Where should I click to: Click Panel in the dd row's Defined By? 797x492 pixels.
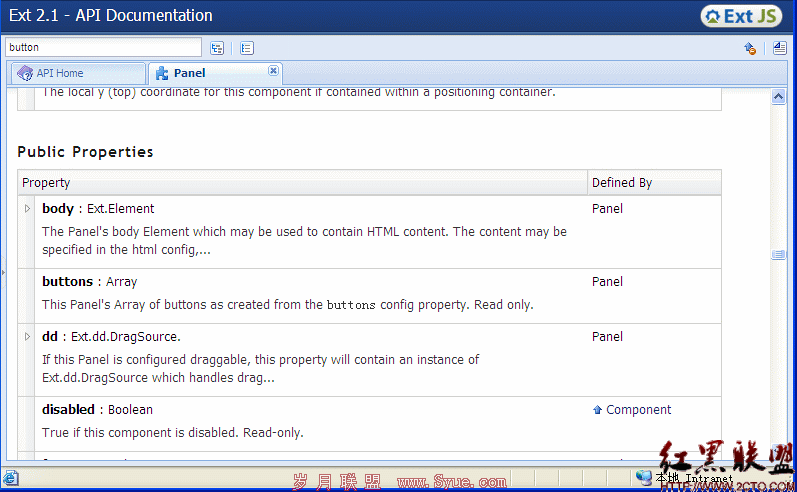(607, 336)
